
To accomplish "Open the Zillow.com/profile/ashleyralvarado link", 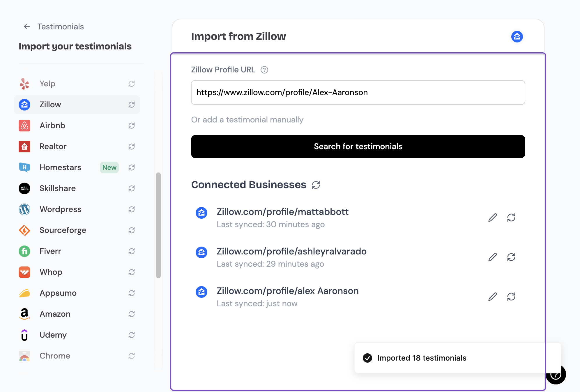I will [291, 251].
